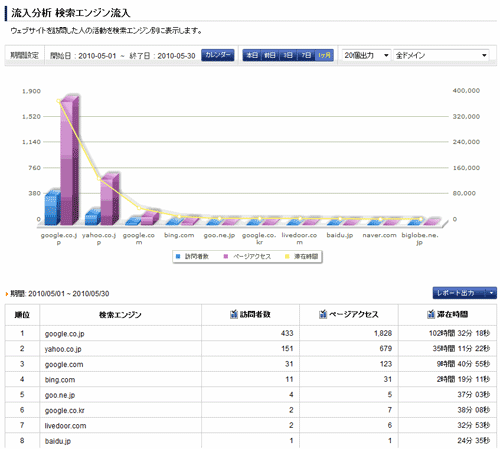Click google.co.jp in the table
The height and width of the screenshot is (449, 500).
64,334
